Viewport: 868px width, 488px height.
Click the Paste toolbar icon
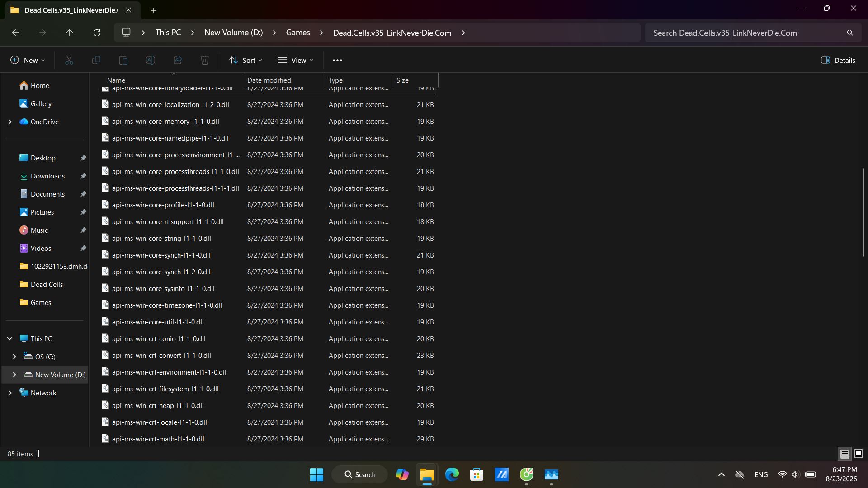click(x=123, y=60)
